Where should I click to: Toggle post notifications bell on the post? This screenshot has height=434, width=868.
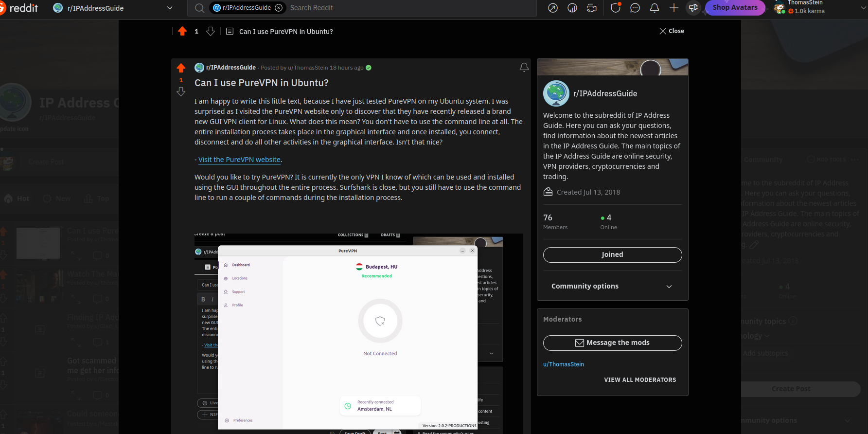[x=524, y=68]
